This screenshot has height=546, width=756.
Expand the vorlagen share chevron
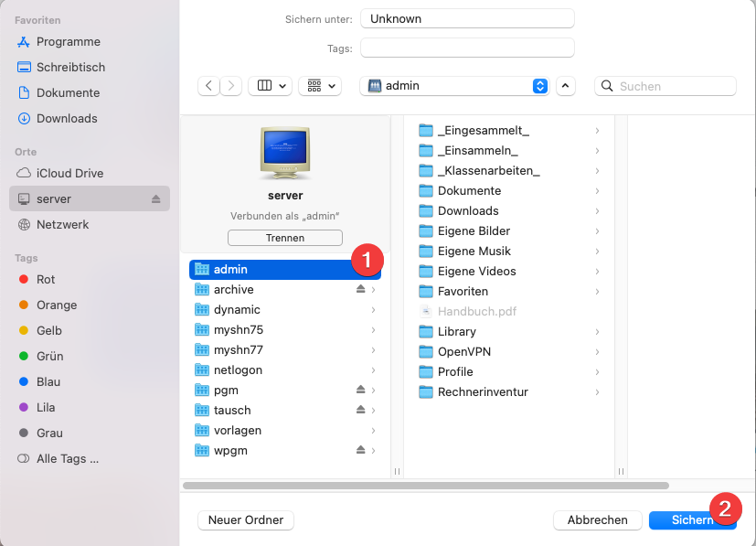[x=373, y=431]
